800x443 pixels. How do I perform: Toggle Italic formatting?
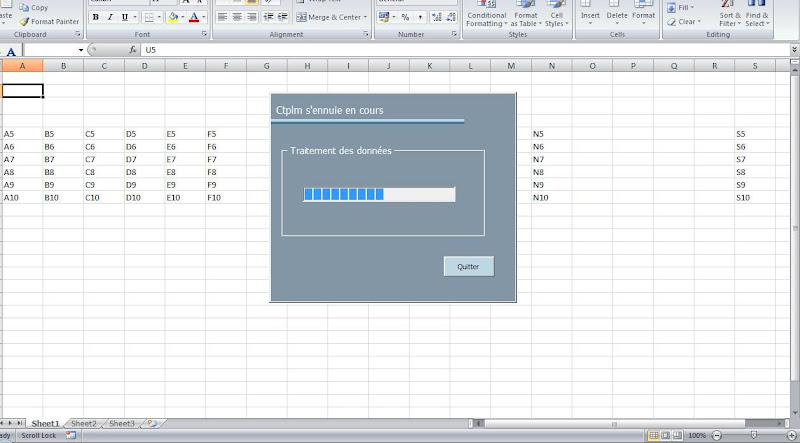(x=110, y=17)
